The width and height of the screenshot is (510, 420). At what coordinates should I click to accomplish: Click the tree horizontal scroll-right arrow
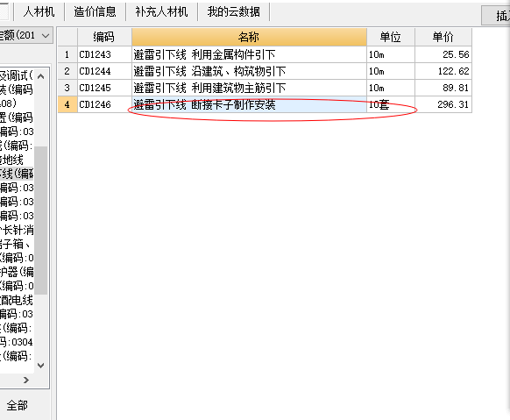[26, 380]
